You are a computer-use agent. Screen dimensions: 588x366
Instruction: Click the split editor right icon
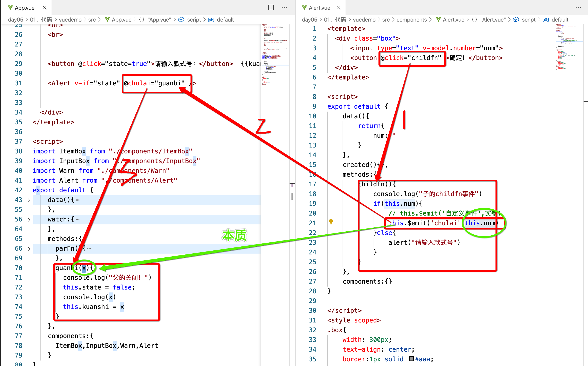(x=271, y=8)
